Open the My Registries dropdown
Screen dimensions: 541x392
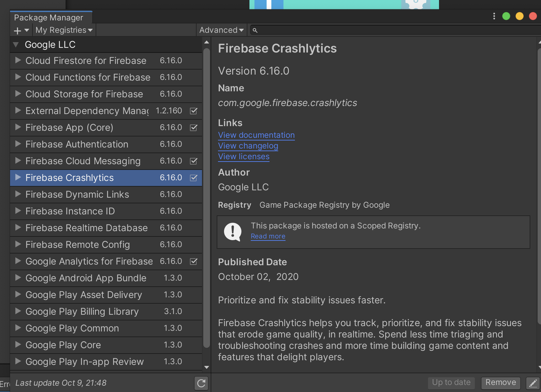click(x=64, y=30)
